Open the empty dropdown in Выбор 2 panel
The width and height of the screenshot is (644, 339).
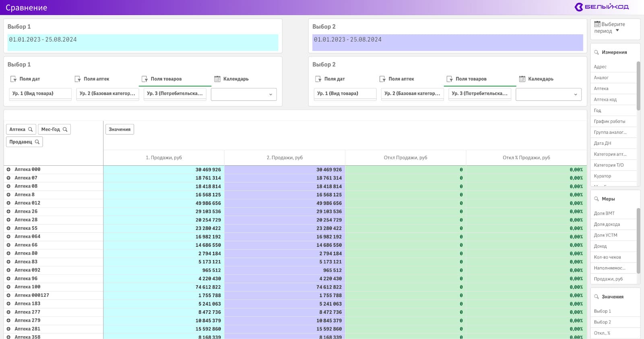point(549,94)
